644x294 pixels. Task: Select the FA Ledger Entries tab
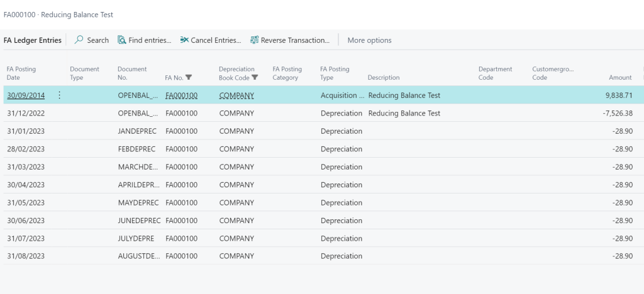33,40
